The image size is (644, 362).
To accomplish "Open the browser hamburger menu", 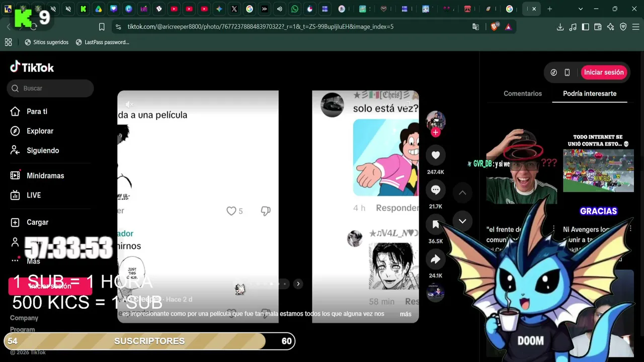I will tap(635, 27).
